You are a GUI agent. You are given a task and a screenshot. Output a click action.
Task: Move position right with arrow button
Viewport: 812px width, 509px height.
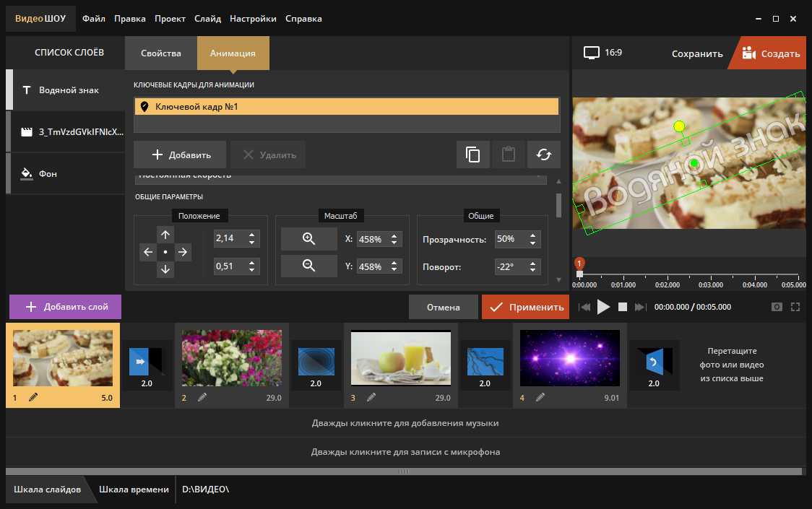click(183, 252)
